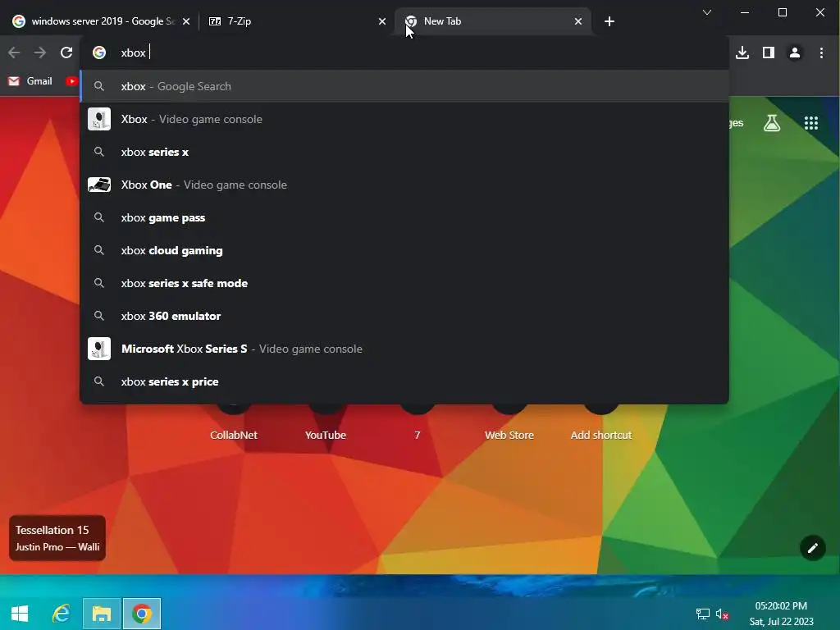Choose 'xbox 360 emulator' suggestion
Image resolution: width=840 pixels, height=630 pixels.
point(404,316)
